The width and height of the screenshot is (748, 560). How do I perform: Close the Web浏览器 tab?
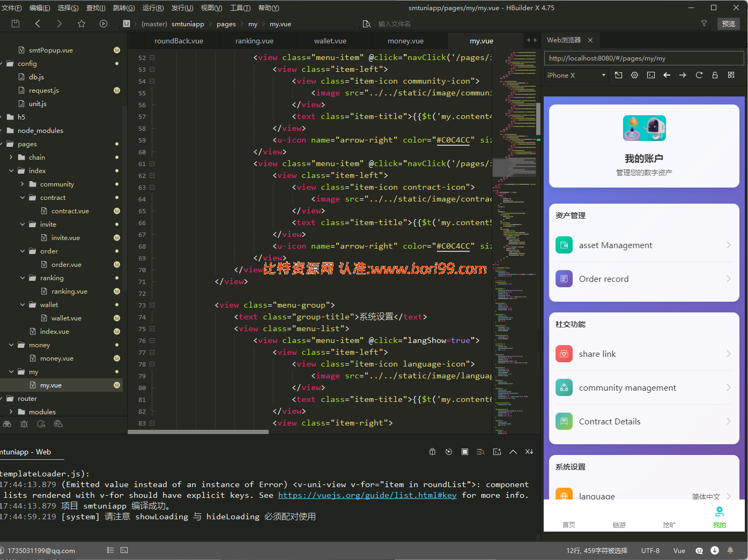coord(590,40)
